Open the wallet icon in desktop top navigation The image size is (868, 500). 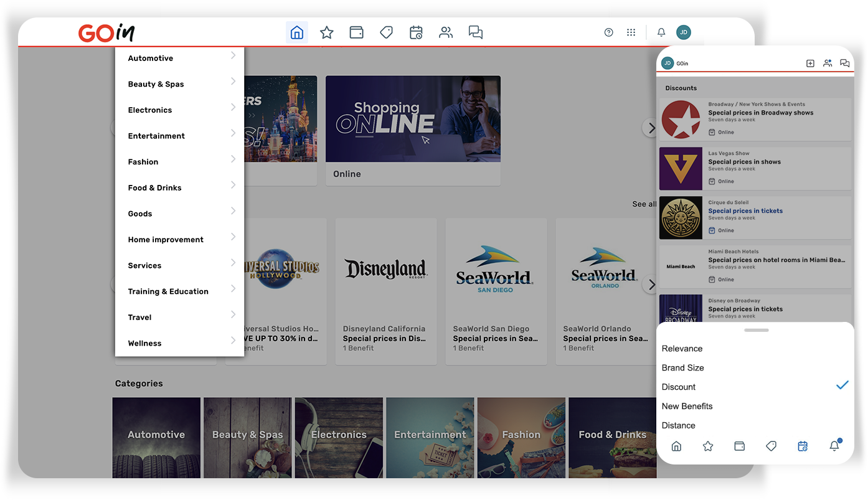pos(356,32)
